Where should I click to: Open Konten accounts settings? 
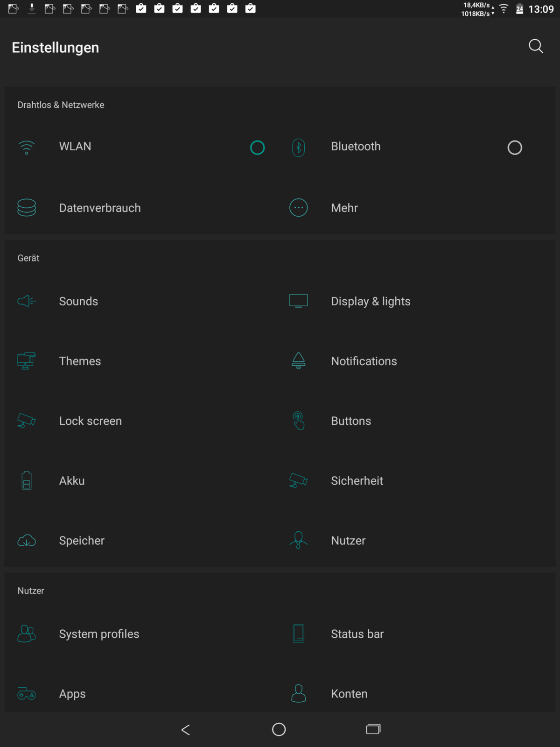tap(349, 694)
